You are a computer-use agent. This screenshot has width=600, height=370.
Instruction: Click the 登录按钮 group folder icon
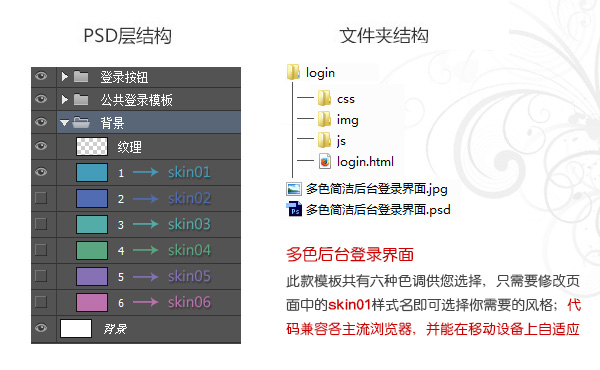(x=81, y=77)
